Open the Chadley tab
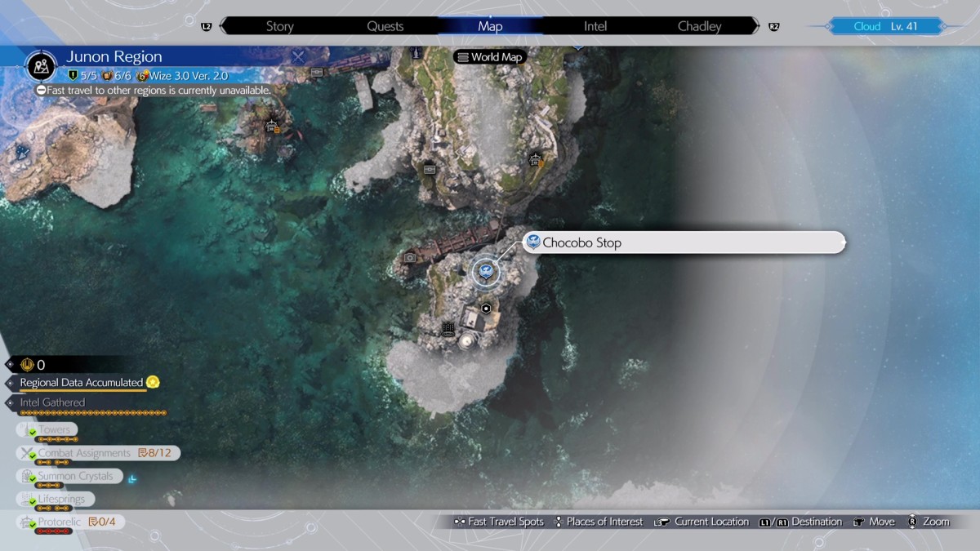 coord(700,26)
